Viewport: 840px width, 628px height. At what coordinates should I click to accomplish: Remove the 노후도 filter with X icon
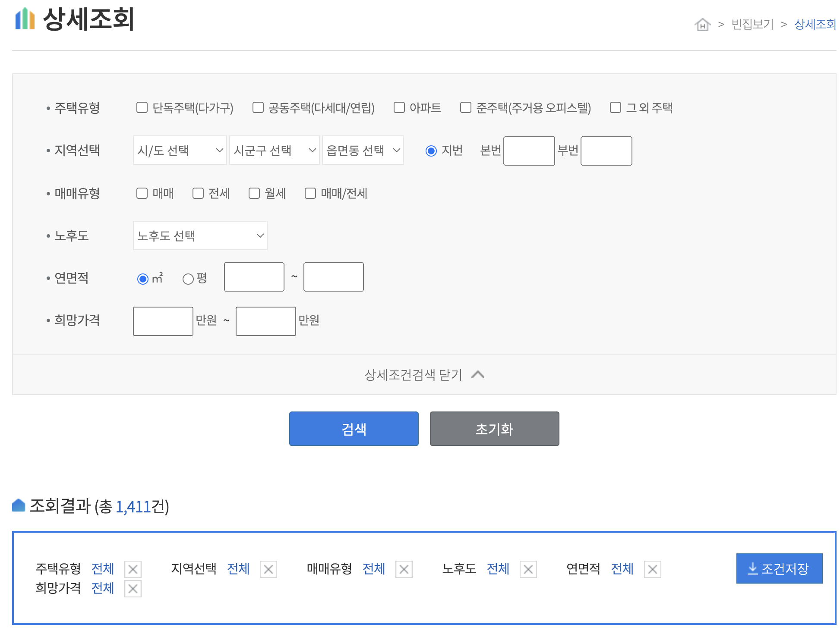click(x=528, y=569)
